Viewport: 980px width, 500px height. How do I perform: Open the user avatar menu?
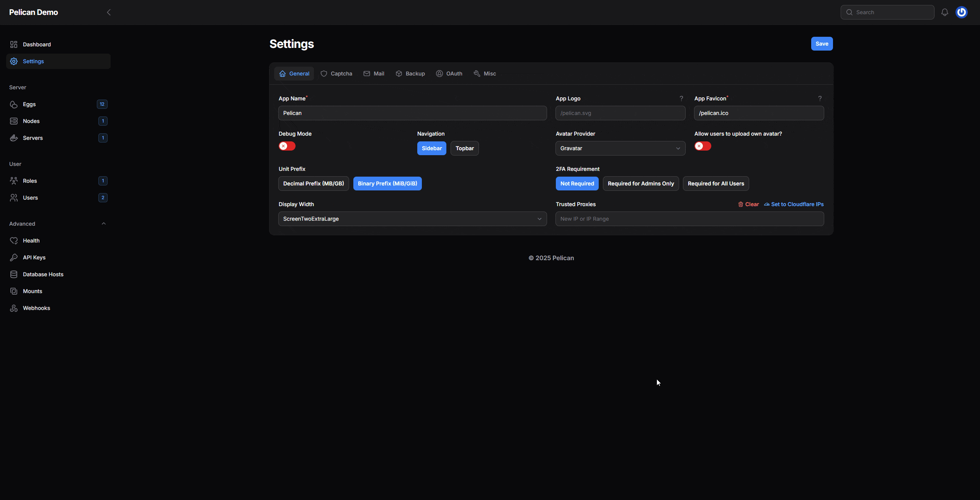click(961, 12)
